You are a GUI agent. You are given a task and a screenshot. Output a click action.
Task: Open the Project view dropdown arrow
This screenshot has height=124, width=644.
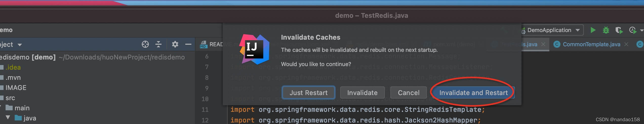pyautogui.click(x=20, y=45)
